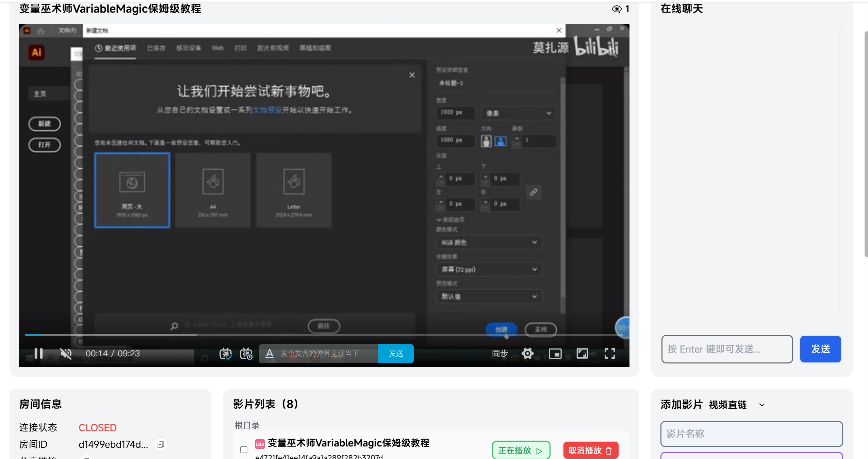Open danmaku text style options (A icon)

tap(269, 354)
